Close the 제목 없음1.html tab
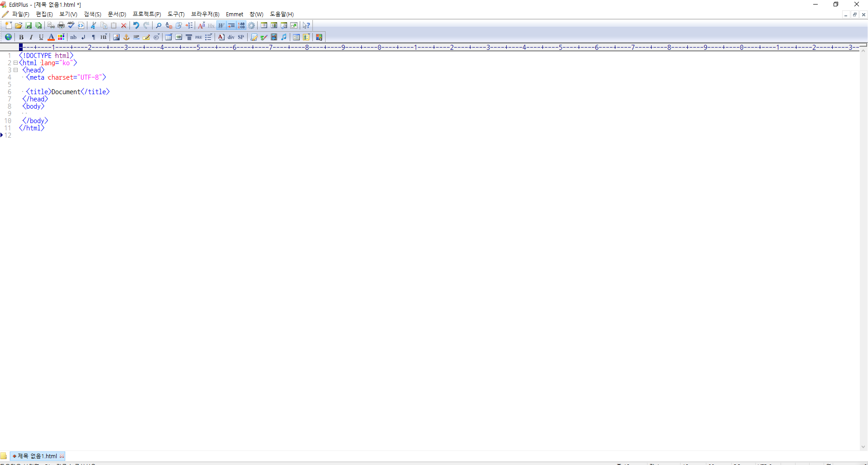The height and width of the screenshot is (465, 868). pyautogui.click(x=62, y=456)
